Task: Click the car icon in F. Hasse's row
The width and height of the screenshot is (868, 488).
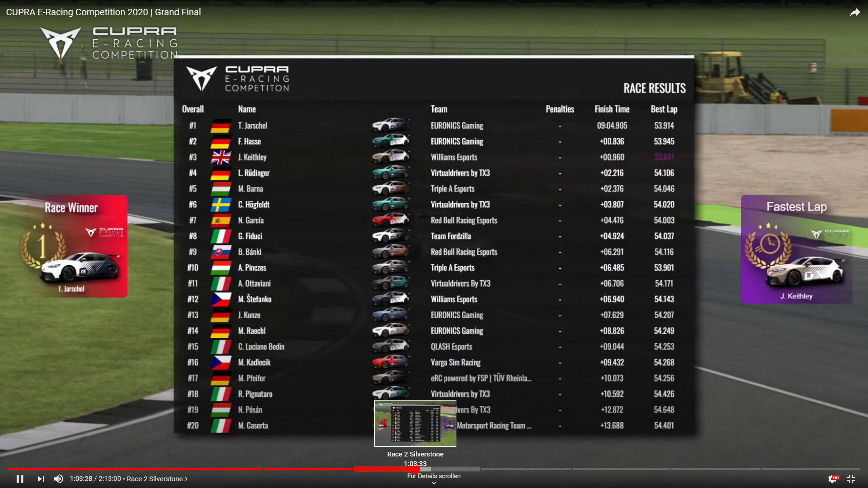Action: click(390, 141)
